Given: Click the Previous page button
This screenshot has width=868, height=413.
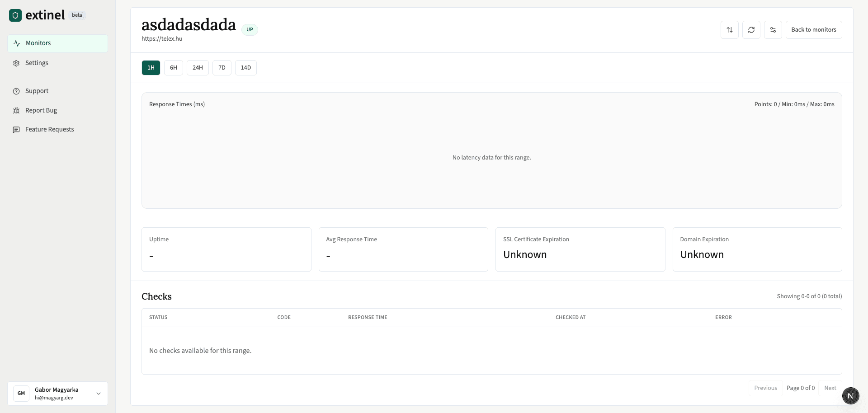Looking at the screenshot, I should (765, 388).
